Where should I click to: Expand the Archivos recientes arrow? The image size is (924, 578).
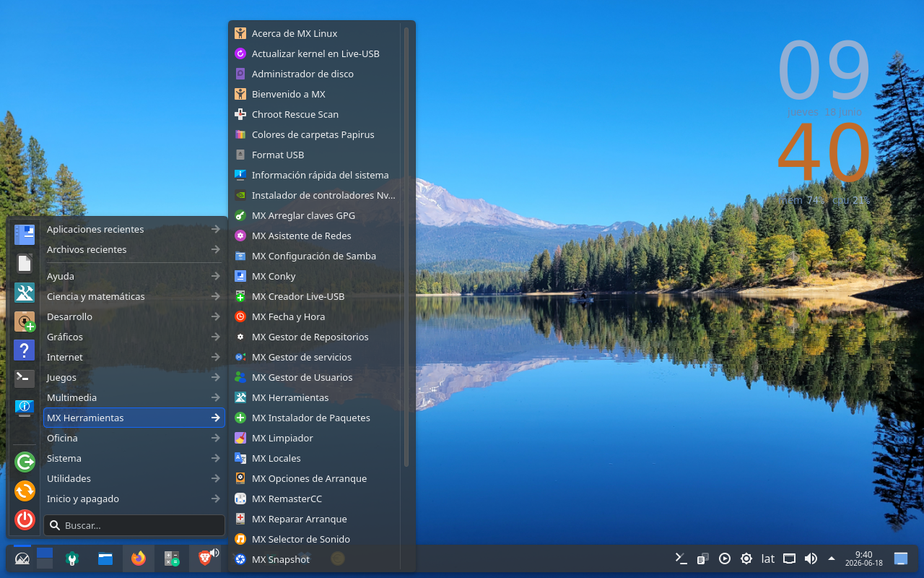tap(215, 249)
